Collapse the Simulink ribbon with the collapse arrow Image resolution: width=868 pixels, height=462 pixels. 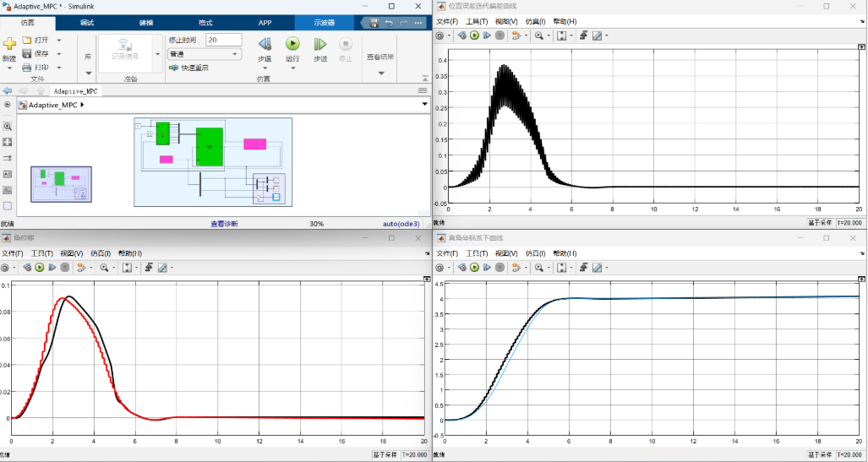(424, 78)
